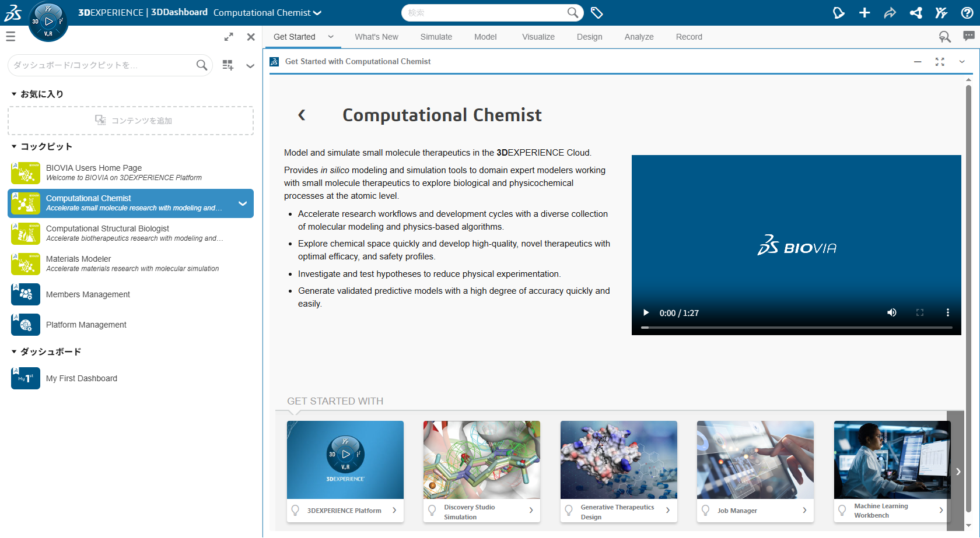Open the help question mark icon
Viewport: 980px width, 538px height.
(x=967, y=13)
